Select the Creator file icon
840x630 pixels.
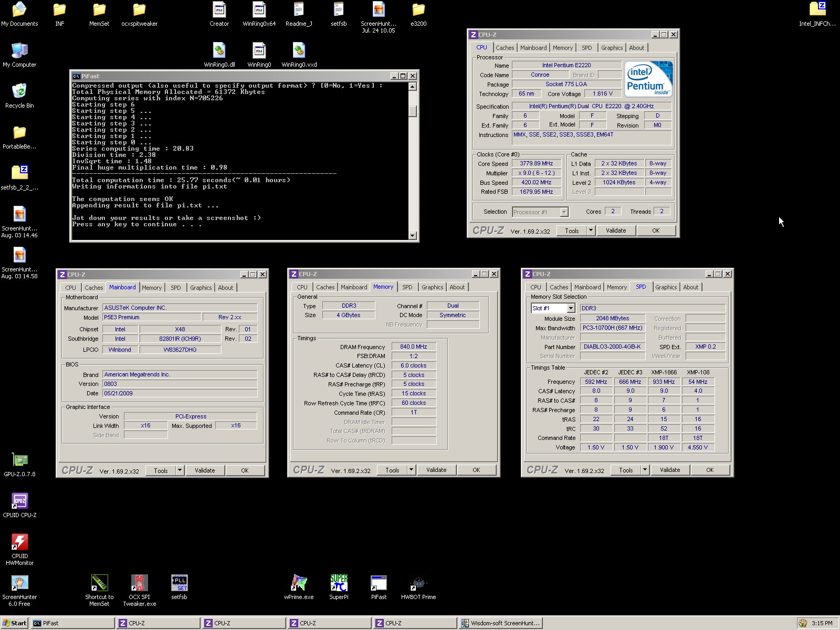[x=219, y=14]
